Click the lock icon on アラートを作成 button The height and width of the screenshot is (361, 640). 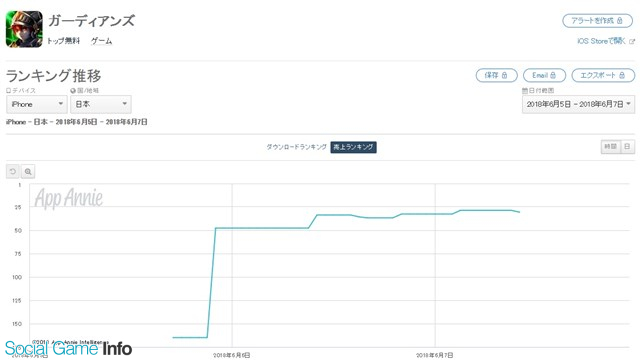coord(620,20)
